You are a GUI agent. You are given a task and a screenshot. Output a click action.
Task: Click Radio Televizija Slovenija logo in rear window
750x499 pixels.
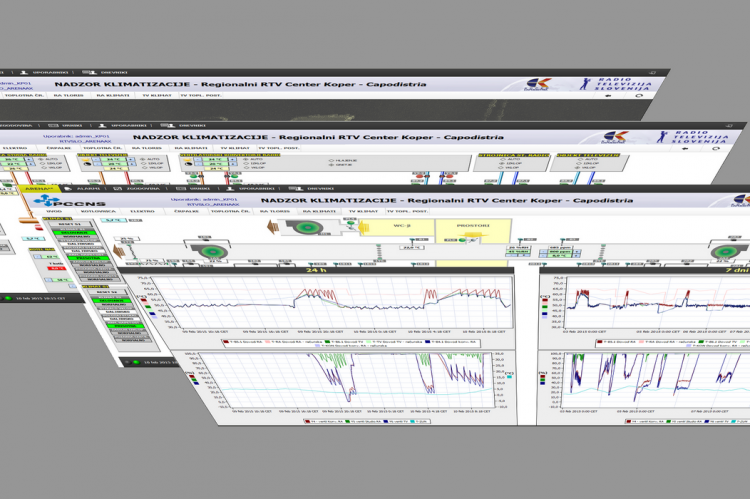tap(615, 84)
